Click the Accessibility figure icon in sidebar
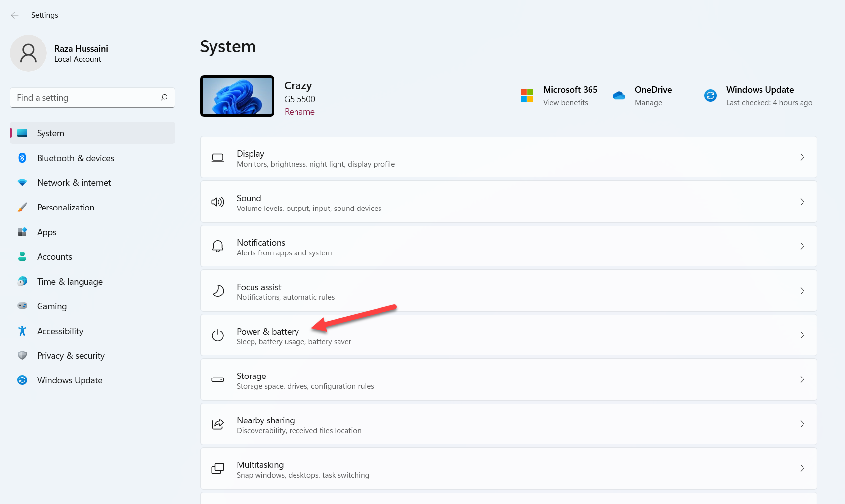845x504 pixels. click(22, 331)
